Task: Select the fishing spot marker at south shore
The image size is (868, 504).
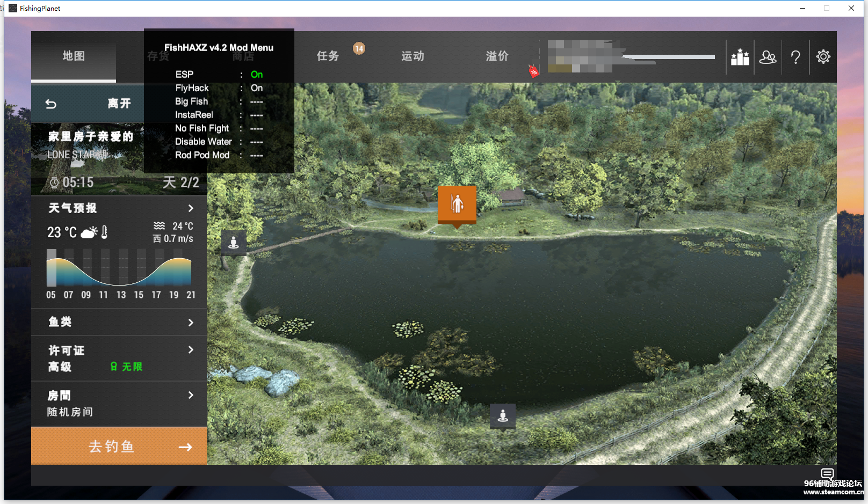Action: coord(503,416)
